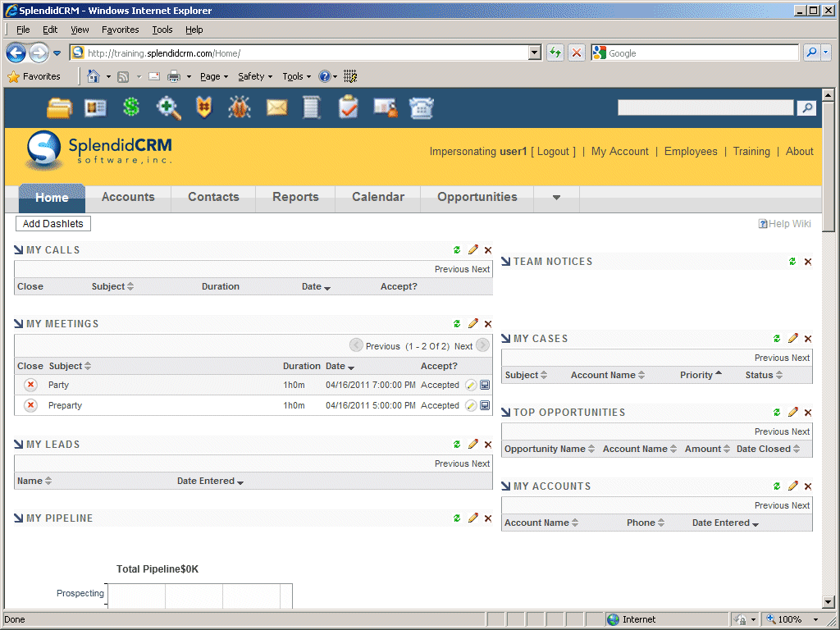Open the Favorites menu in menu bar
The image size is (840, 630).
[x=120, y=30]
